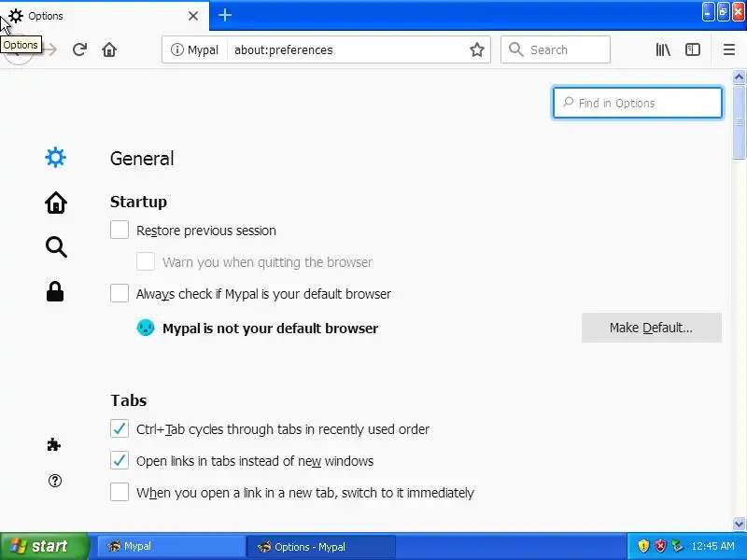Open Mypal Support help icon
747x560 pixels.
(x=55, y=481)
